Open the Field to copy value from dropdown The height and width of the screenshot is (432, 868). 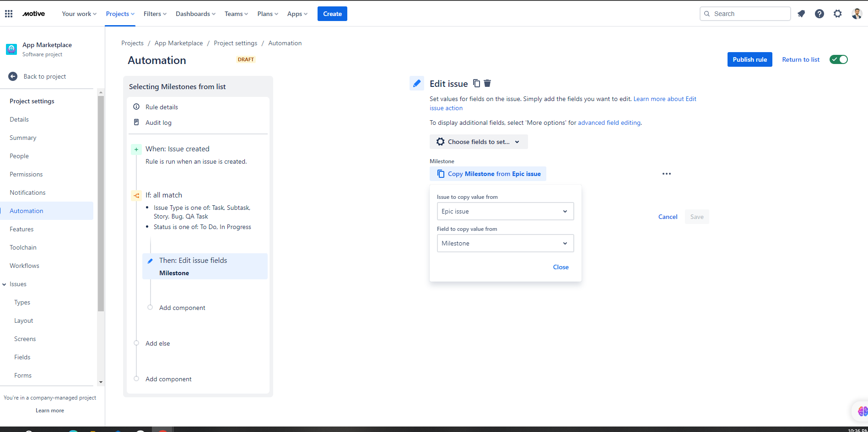pyautogui.click(x=505, y=243)
